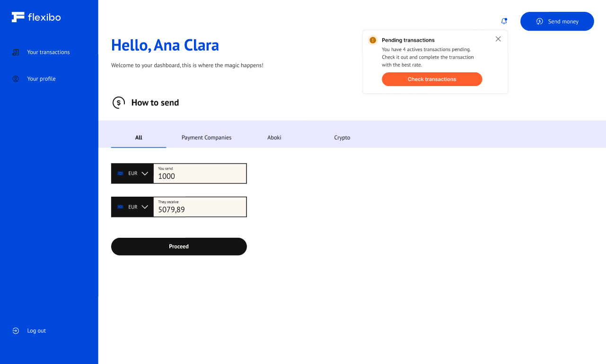The image size is (606, 364).
Task: Select the Crypto tab
Action: (x=342, y=138)
